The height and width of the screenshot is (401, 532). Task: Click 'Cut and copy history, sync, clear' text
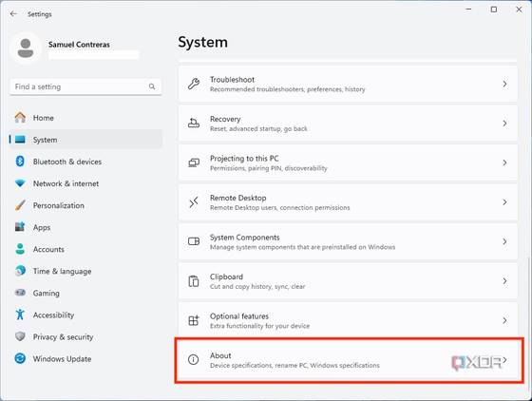(257, 287)
